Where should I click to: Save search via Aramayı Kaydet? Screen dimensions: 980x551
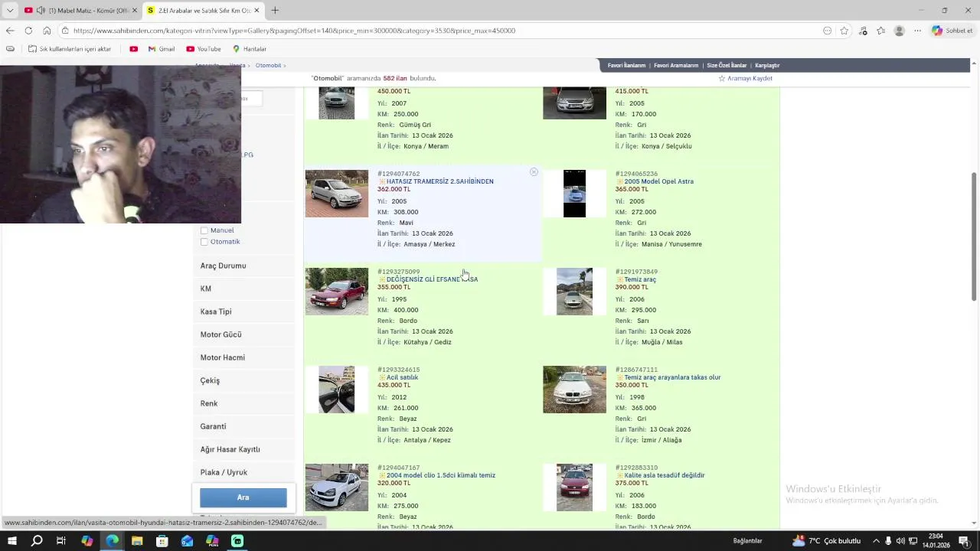pyautogui.click(x=745, y=78)
